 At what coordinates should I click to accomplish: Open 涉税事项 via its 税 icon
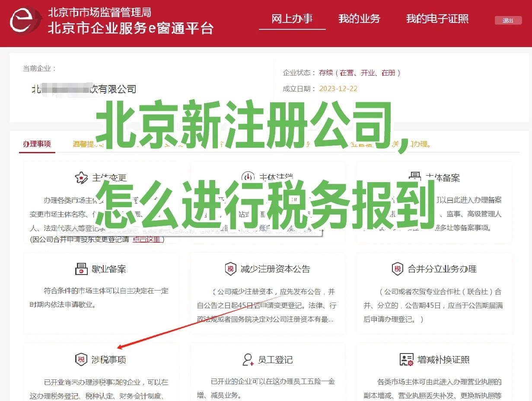[x=81, y=359]
